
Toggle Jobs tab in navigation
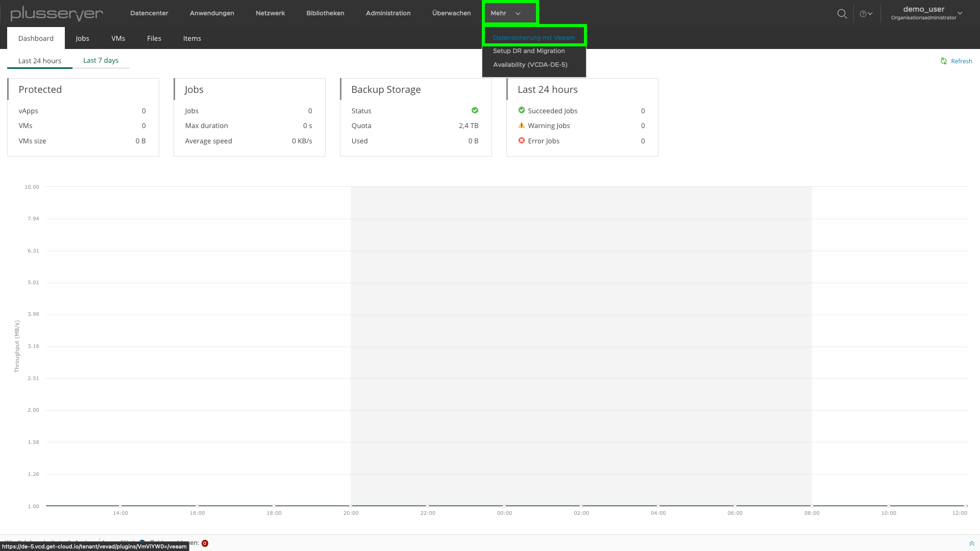(82, 38)
